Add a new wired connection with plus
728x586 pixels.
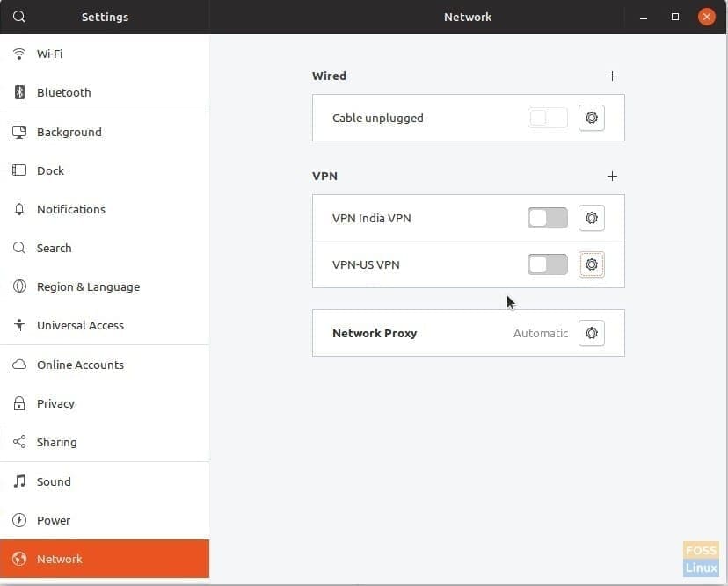click(612, 76)
